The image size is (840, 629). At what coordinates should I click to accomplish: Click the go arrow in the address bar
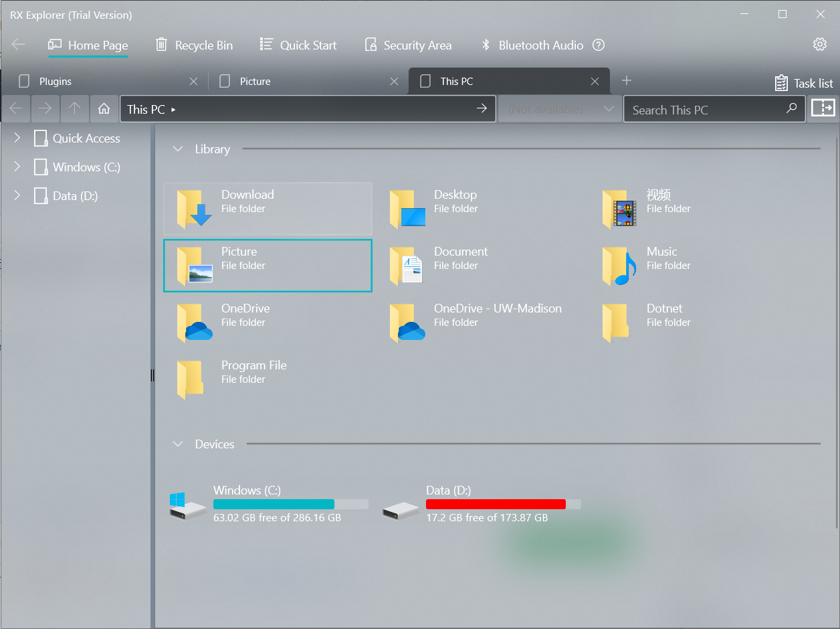point(482,108)
